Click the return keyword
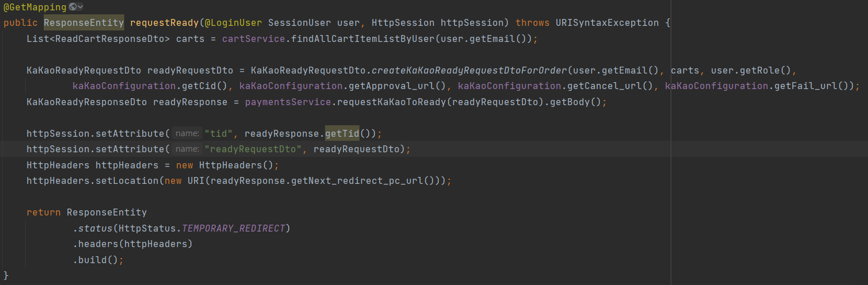 coord(44,213)
